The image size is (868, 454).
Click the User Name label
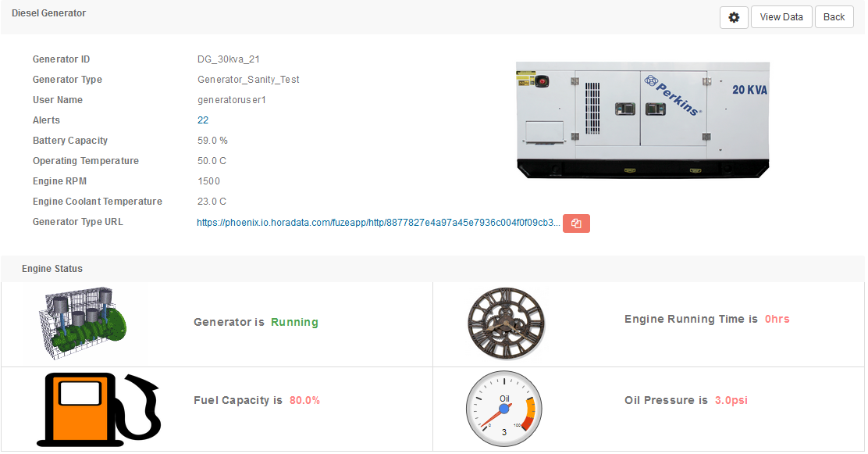[x=58, y=100]
